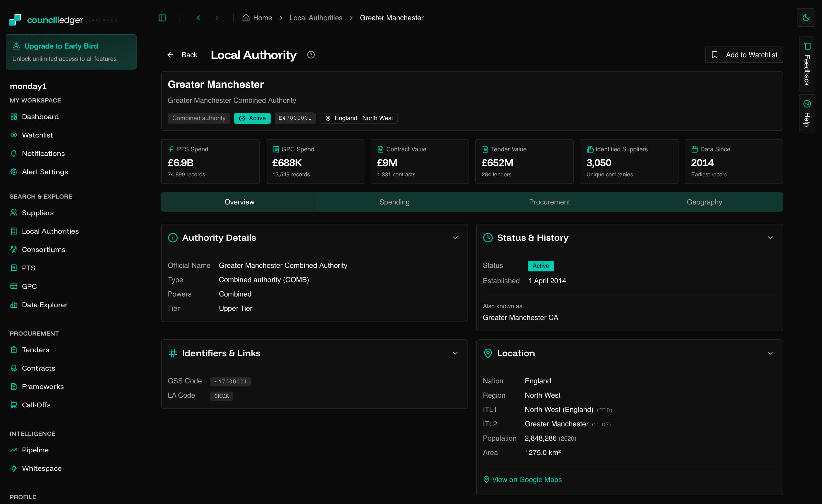Click the Identified Suppliers 3,050 card
The image size is (822, 504).
(629, 161)
